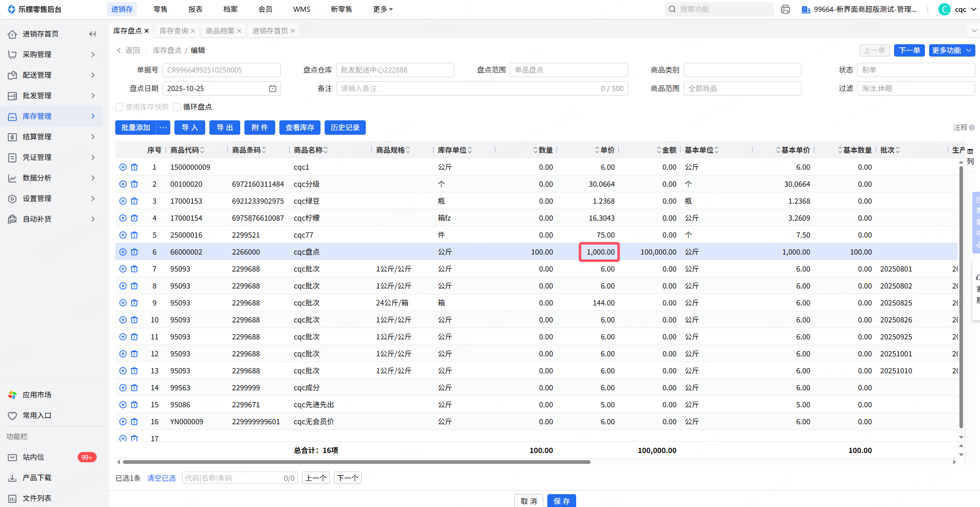
Task: Switch to the 商品档案 tab
Action: point(220,31)
